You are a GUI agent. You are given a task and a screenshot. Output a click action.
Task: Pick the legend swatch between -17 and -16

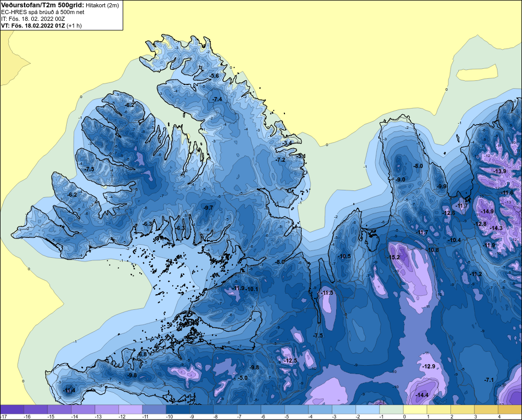coord(12,410)
